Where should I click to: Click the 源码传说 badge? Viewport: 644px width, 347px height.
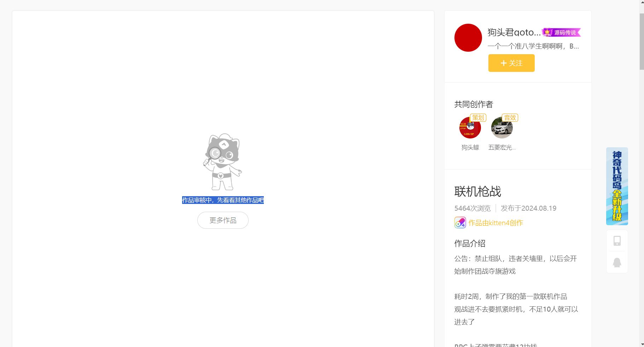[561, 33]
